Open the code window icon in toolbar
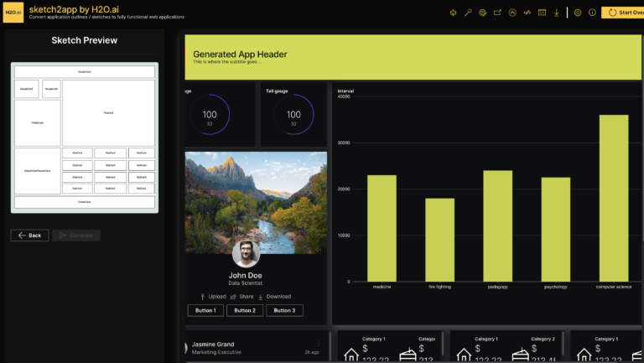This screenshot has height=363, width=644. [x=542, y=13]
